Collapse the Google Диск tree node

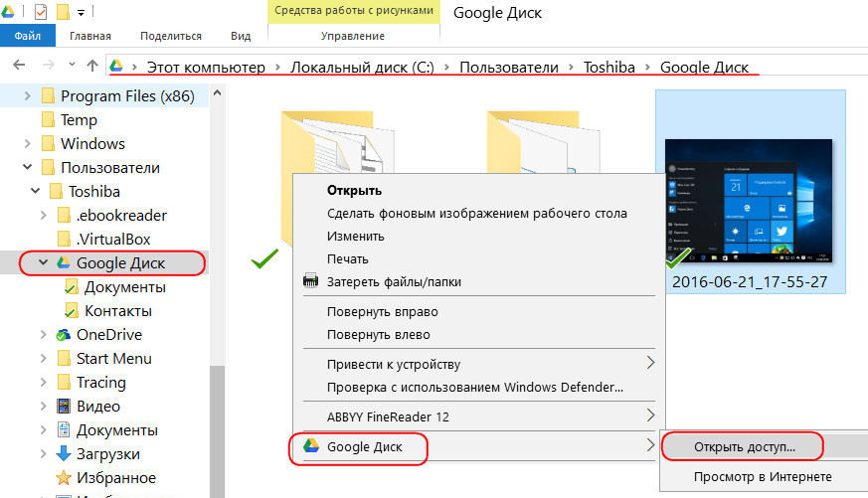tap(43, 262)
